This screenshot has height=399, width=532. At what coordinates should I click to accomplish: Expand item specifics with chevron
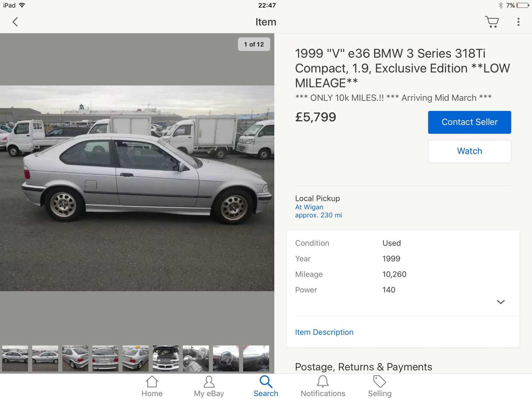tap(501, 302)
